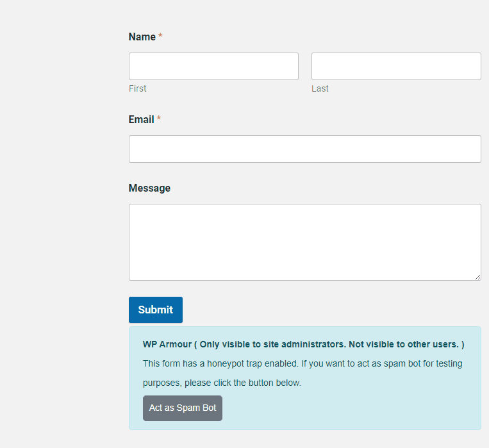Click the First name input field

[213, 67]
